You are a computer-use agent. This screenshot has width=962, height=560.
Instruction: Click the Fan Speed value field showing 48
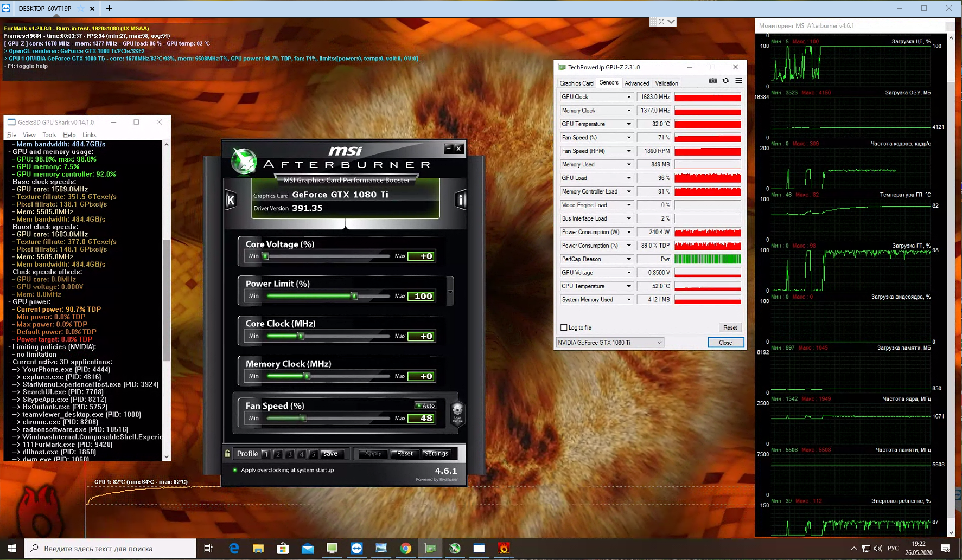421,418
